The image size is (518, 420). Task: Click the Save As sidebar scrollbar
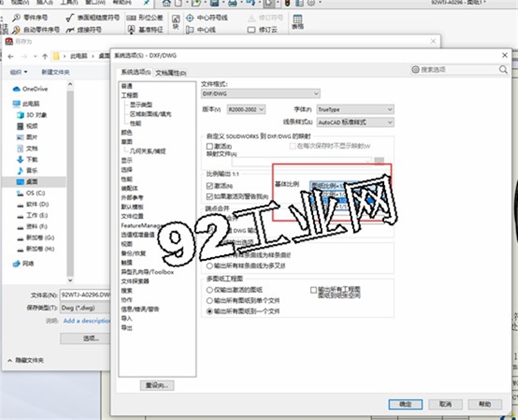70,182
